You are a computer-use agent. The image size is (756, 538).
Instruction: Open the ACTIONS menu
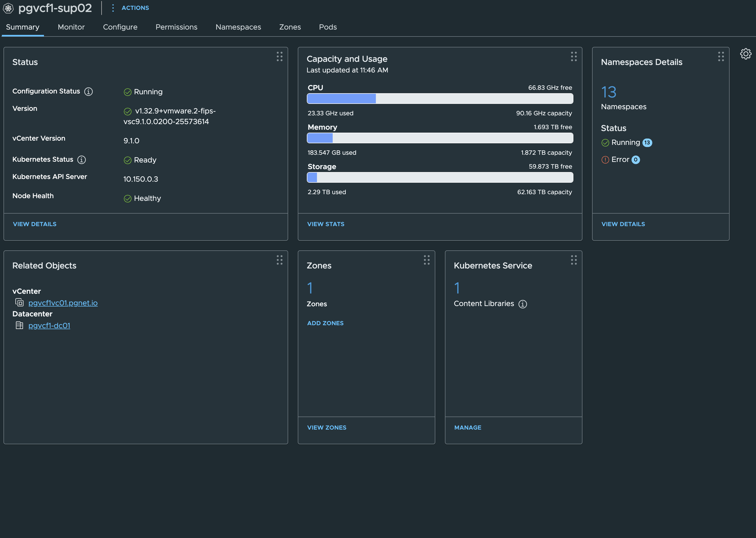[135, 8]
